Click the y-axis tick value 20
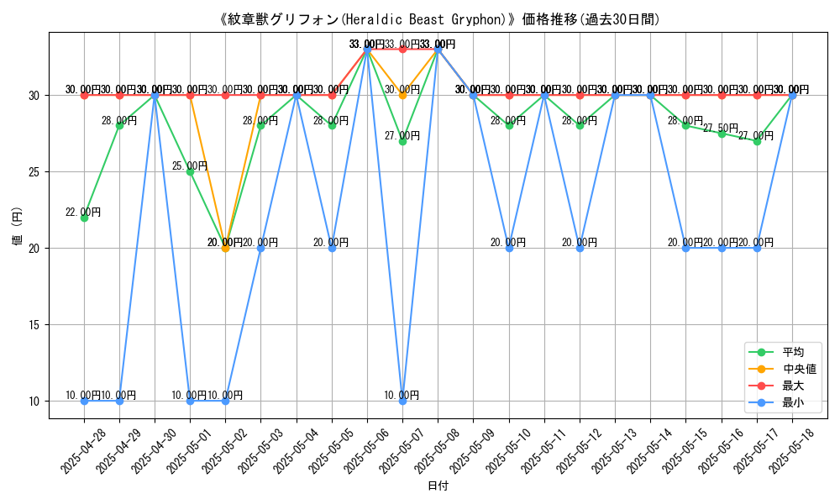 (34, 249)
